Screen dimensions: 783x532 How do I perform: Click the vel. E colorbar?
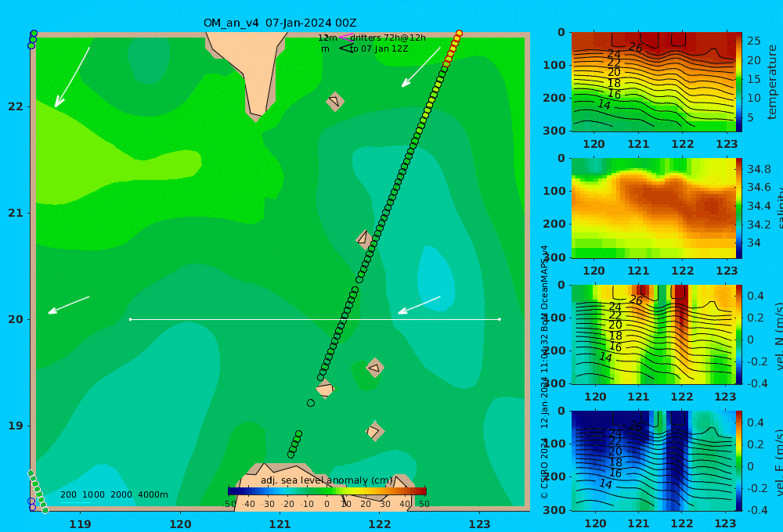click(x=738, y=461)
